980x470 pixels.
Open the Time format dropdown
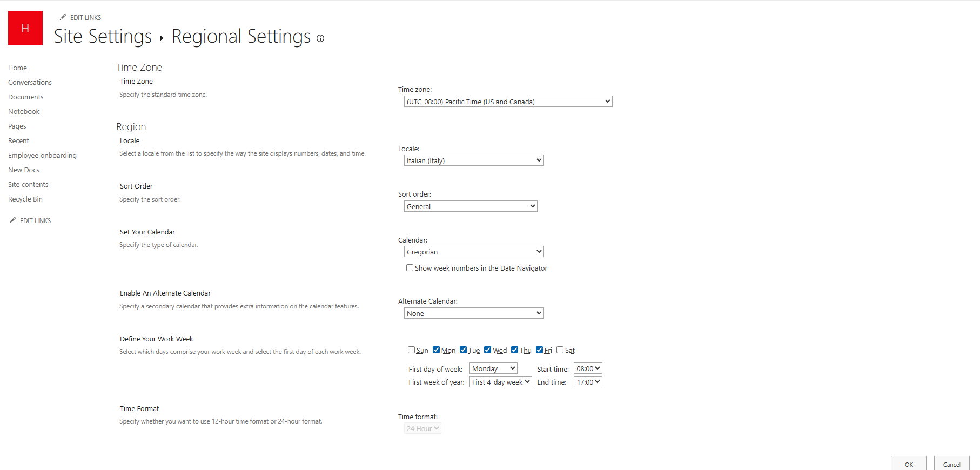pyautogui.click(x=422, y=428)
